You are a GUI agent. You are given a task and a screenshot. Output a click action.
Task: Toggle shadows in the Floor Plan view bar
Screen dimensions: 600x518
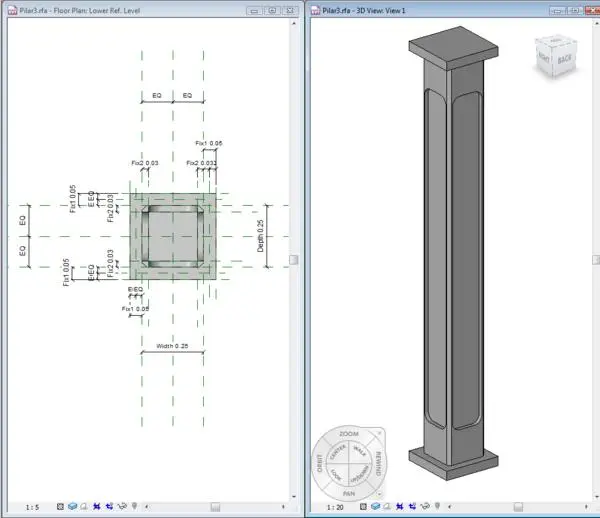click(84, 507)
